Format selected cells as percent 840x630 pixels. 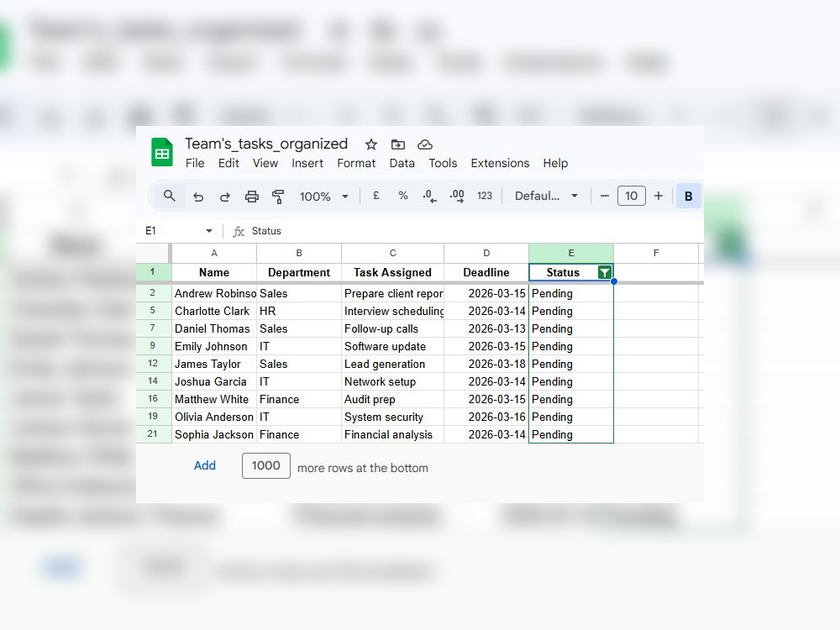(403, 196)
